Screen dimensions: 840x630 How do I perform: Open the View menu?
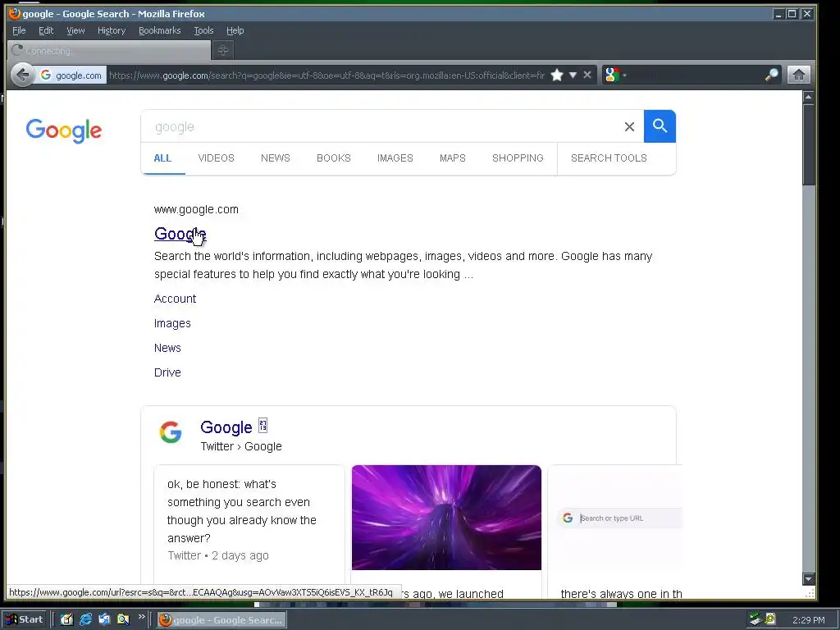[75, 30]
